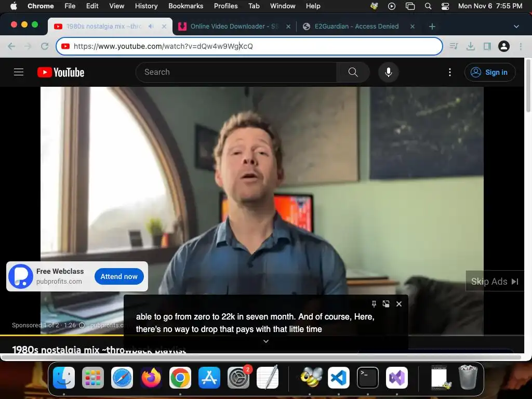Open the Bookmarks menu
This screenshot has width=532, height=399.
click(x=186, y=6)
